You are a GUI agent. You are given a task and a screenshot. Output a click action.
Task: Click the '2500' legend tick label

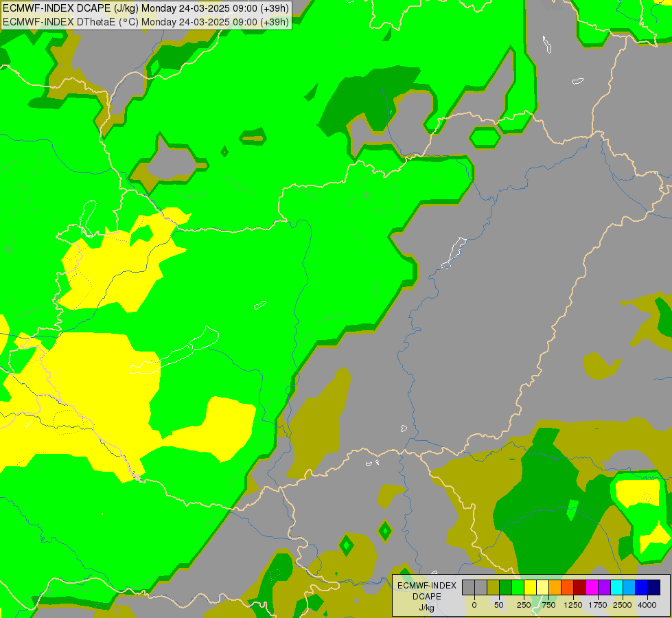click(623, 605)
